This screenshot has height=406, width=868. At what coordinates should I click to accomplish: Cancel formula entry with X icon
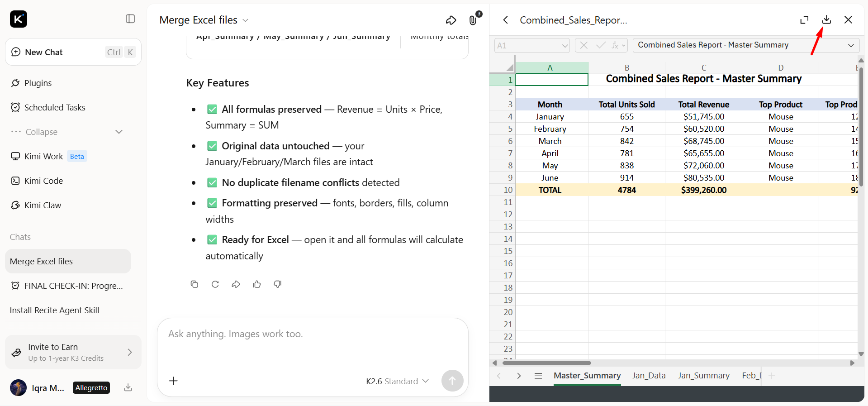[x=584, y=45]
